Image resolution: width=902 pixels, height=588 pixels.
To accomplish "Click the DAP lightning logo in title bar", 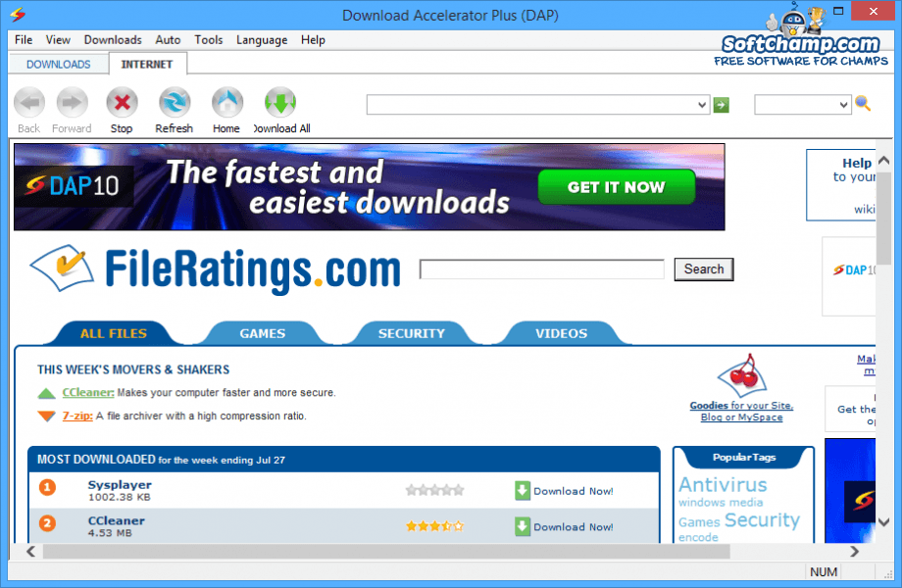I will coord(18,14).
